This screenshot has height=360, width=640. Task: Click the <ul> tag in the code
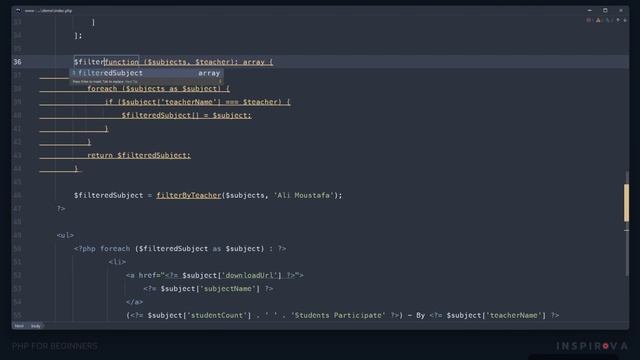tap(65, 236)
